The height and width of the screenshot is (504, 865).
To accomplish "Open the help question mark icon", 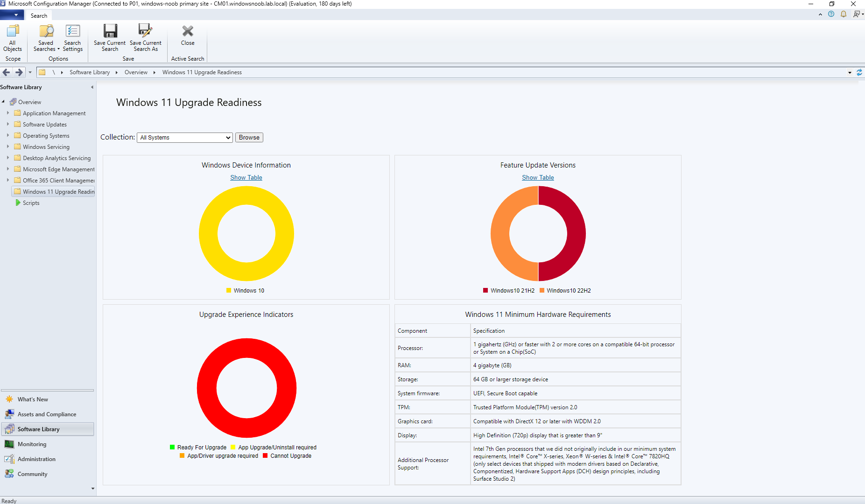I will (x=831, y=14).
